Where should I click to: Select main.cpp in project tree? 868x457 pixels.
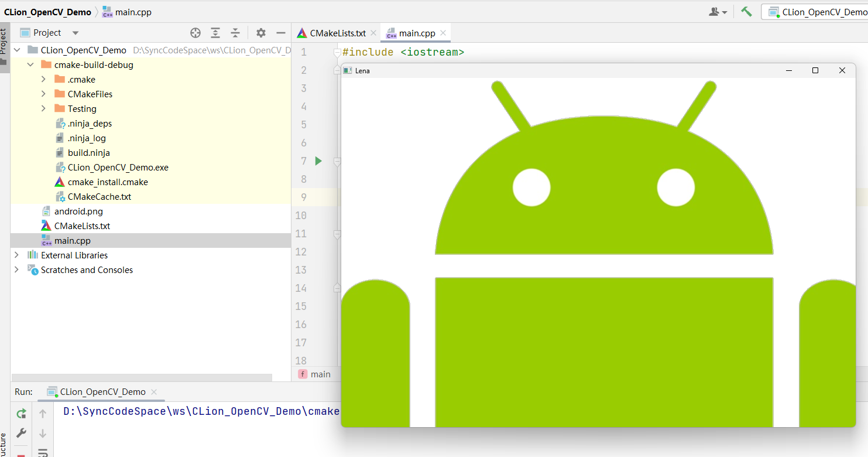(72, 240)
